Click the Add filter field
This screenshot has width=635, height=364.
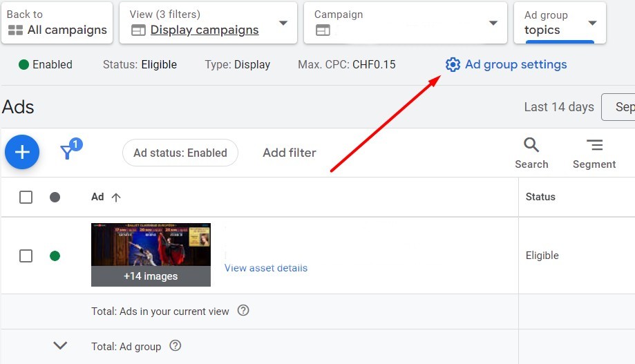pos(290,153)
